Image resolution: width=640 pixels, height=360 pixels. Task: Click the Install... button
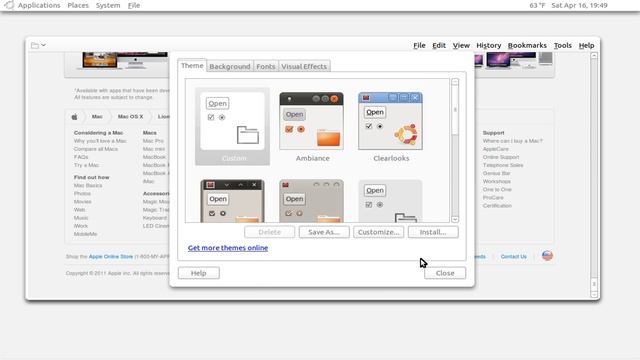433,232
